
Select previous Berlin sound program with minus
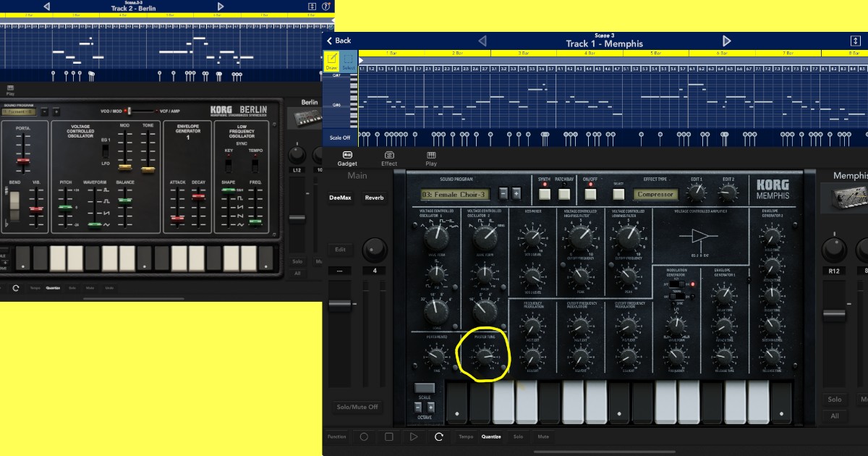(44, 111)
